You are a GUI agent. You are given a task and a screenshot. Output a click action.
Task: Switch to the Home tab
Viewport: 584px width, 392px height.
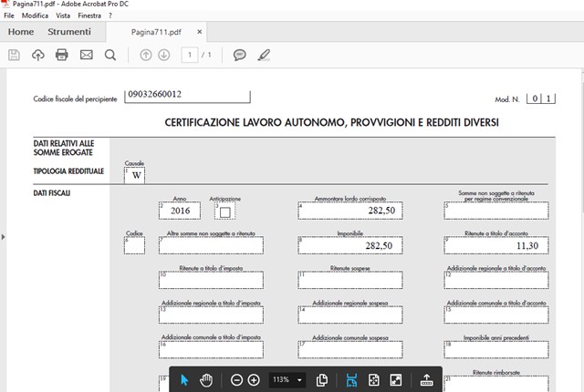[21, 32]
